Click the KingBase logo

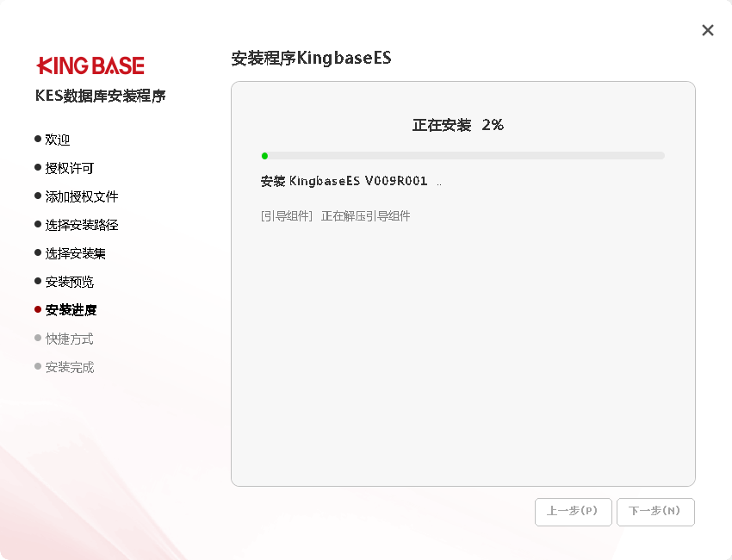tap(90, 65)
